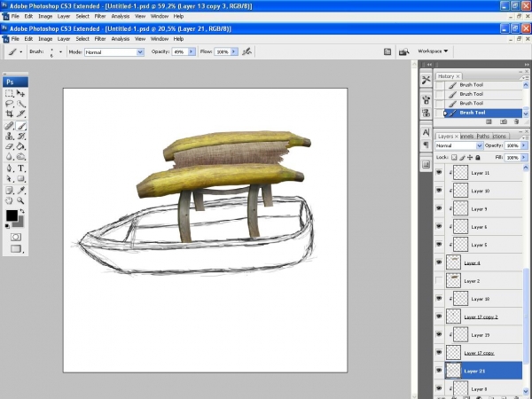Enable airbrush in the options bar
Screen dimensions: 532x399
[x=247, y=51]
